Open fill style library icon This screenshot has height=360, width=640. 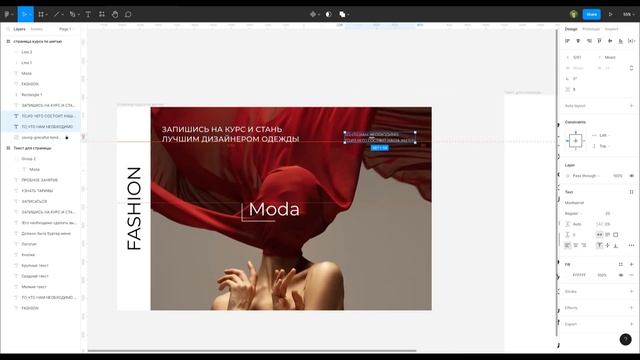[x=621, y=264]
